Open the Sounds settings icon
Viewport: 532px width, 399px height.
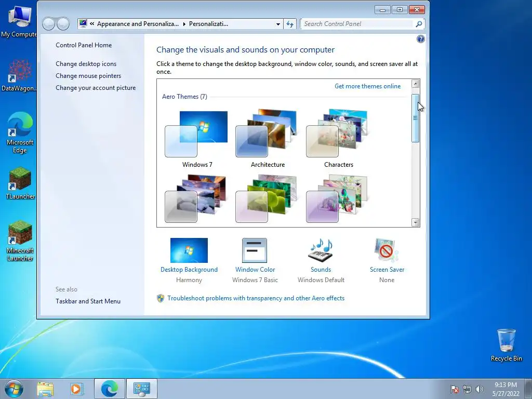click(x=321, y=250)
